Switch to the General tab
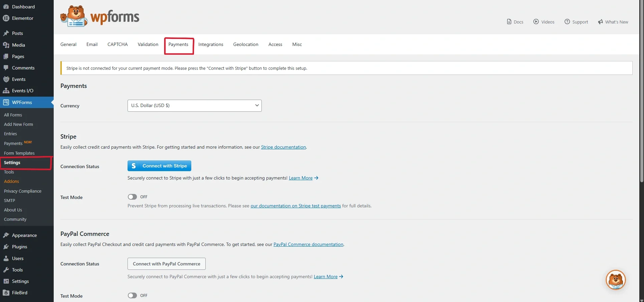This screenshot has height=302, width=644. (68, 44)
